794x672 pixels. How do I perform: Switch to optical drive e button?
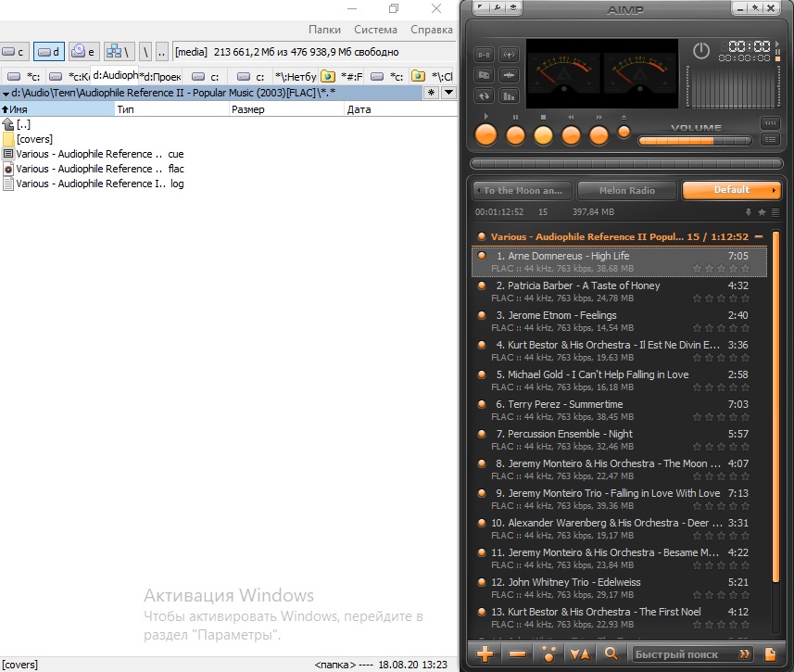(x=84, y=52)
